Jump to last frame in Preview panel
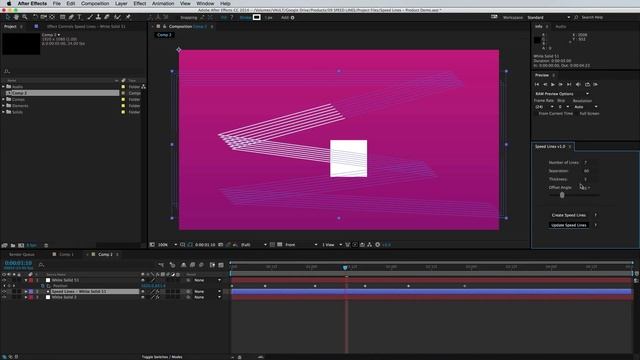Viewport: 640px width, 360px height. click(569, 84)
